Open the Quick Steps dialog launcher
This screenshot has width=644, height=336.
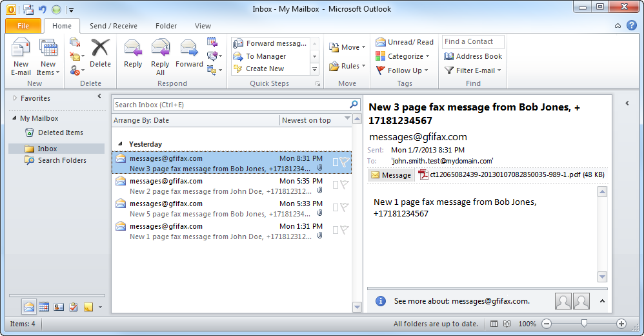pos(317,84)
